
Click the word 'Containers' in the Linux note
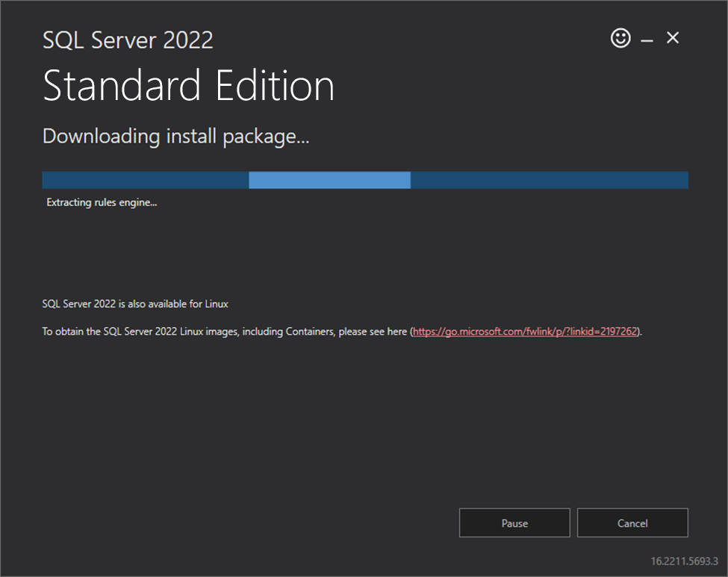311,331
